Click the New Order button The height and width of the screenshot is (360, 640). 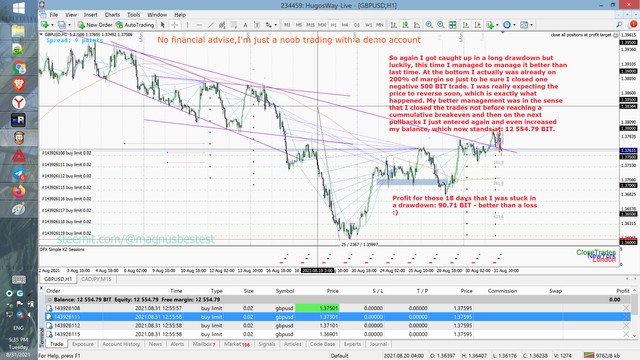pyautogui.click(x=95, y=25)
